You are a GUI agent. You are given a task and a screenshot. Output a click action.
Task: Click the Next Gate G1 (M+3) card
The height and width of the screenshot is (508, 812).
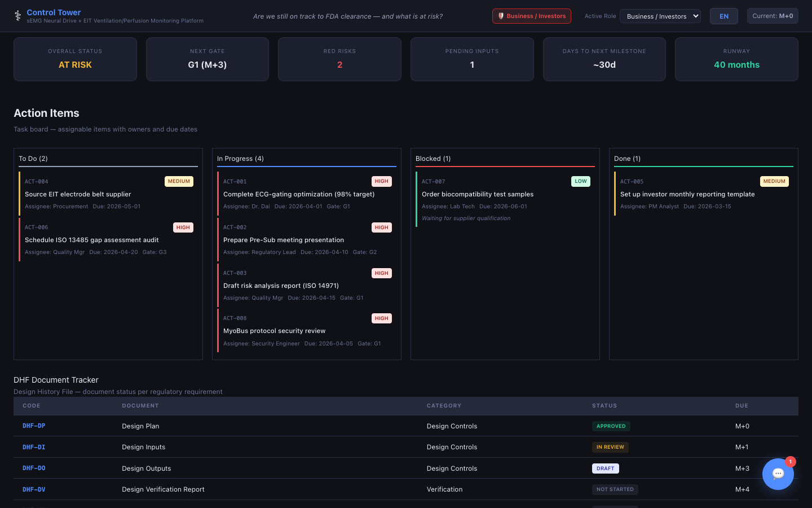[x=207, y=59]
